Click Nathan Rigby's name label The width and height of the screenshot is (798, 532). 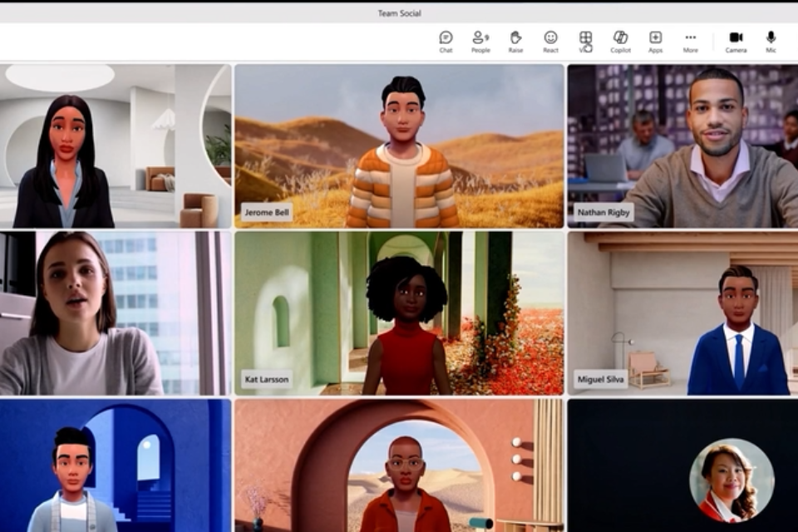[x=603, y=212]
